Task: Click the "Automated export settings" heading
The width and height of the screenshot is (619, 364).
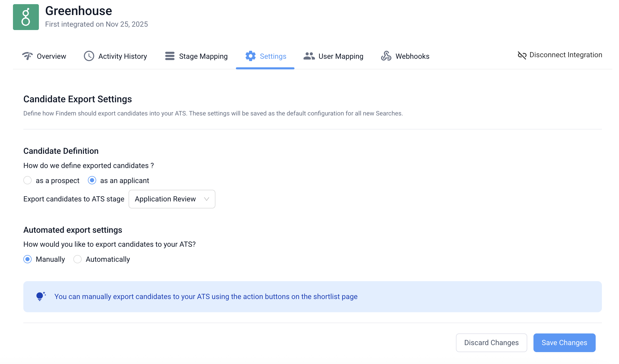Action: pyautogui.click(x=73, y=230)
